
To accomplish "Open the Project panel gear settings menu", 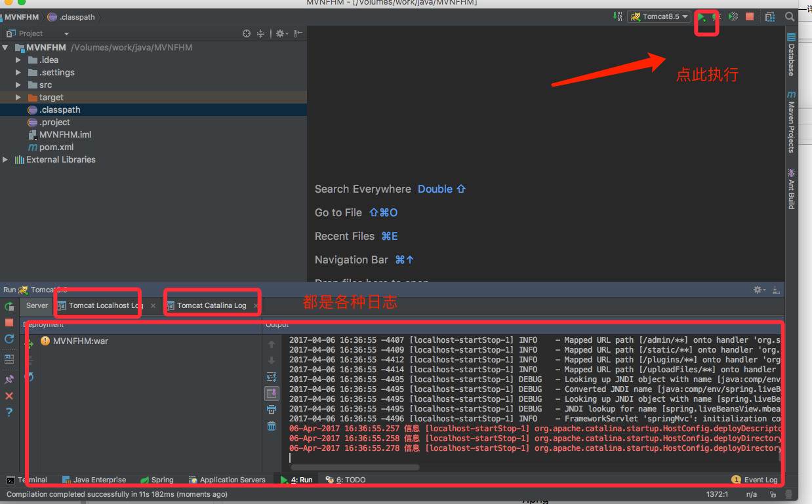I will tap(281, 33).
